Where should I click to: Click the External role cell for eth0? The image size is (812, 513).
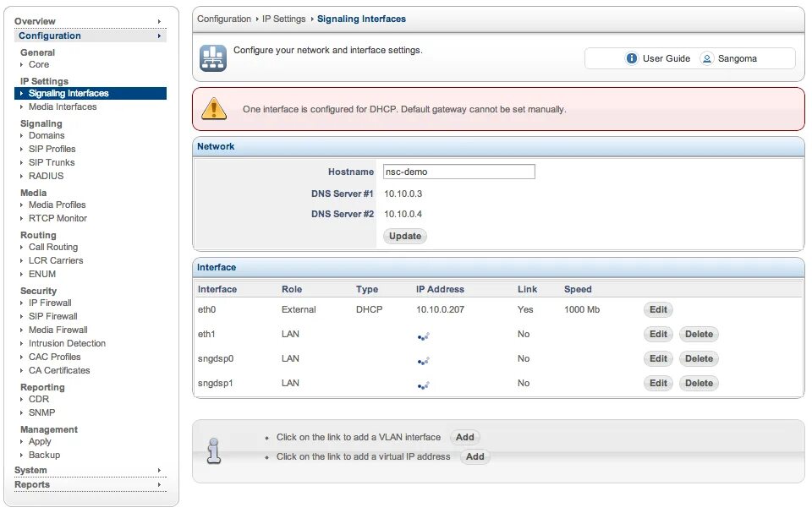(299, 309)
